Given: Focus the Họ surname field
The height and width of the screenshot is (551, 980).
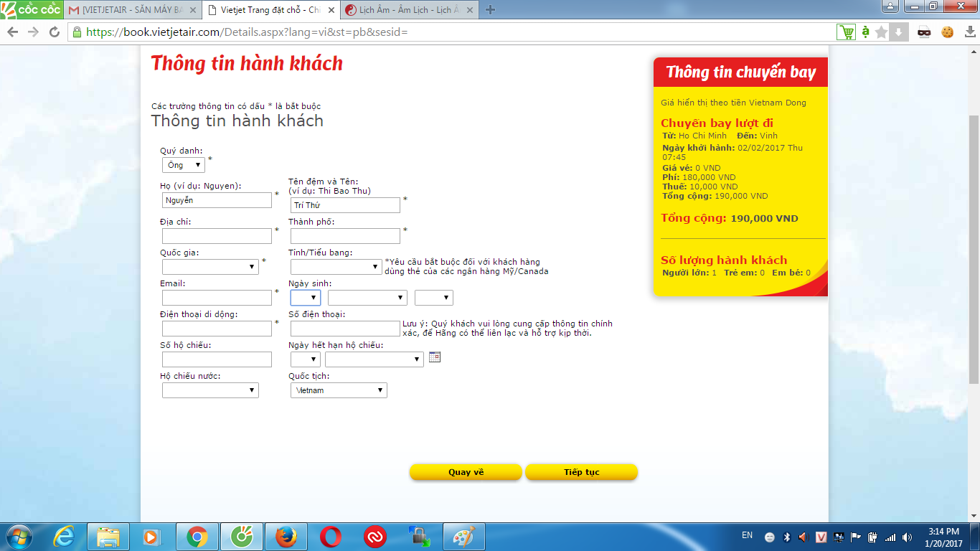Looking at the screenshot, I should pyautogui.click(x=217, y=200).
